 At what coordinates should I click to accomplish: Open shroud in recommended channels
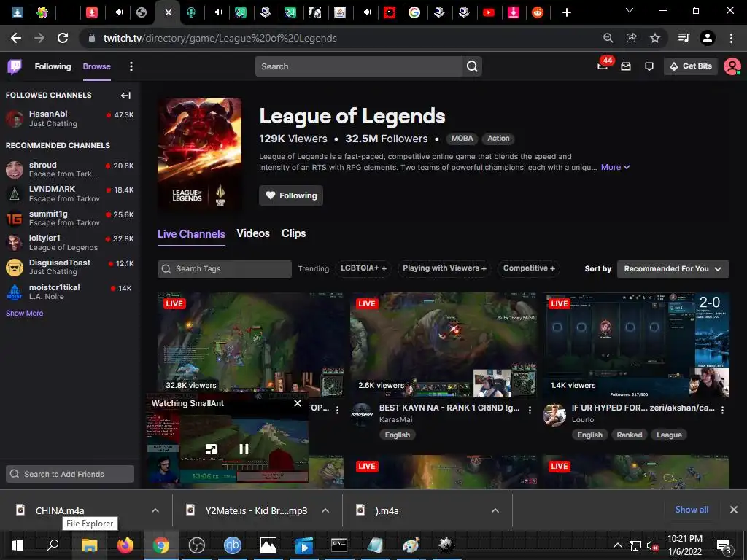(x=70, y=169)
